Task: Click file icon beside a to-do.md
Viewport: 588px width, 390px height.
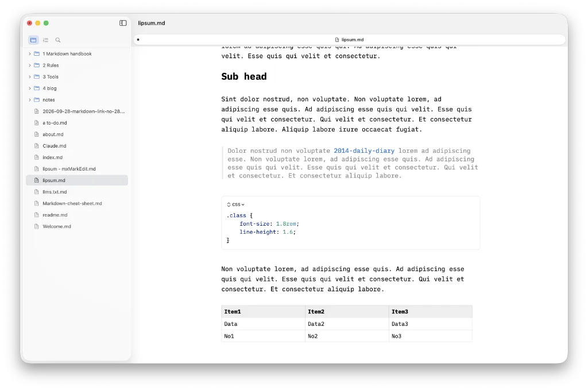Action: (x=36, y=122)
